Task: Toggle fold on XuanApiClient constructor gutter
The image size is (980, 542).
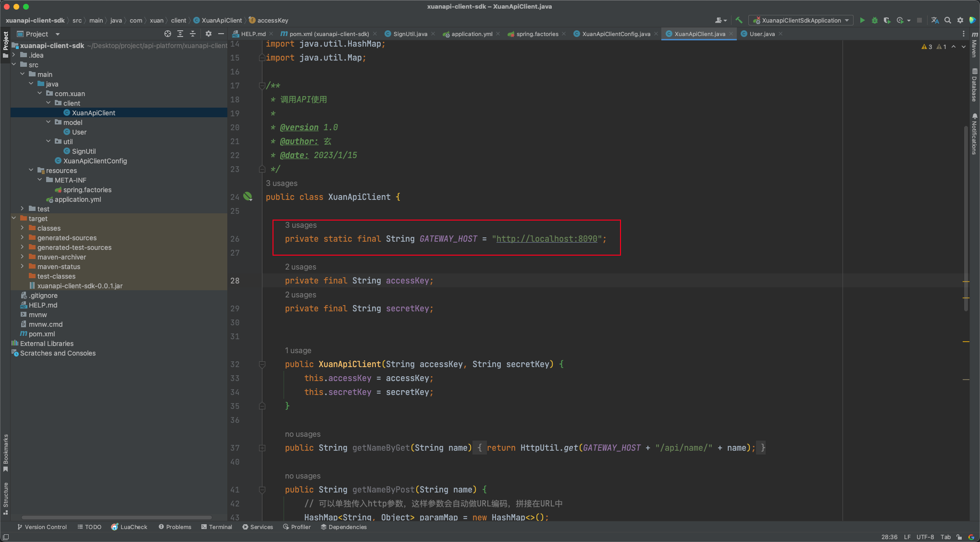Action: [x=262, y=364]
